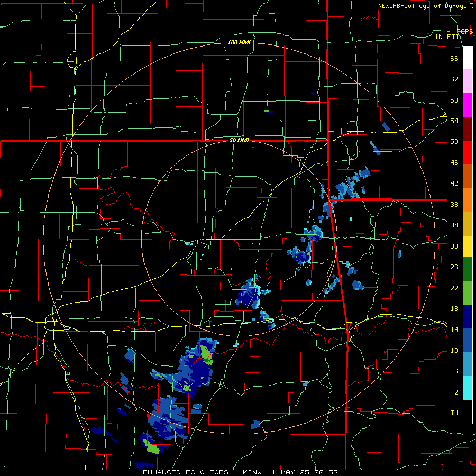Click the dark green legend swatch
476x476 pixels.
(467, 269)
